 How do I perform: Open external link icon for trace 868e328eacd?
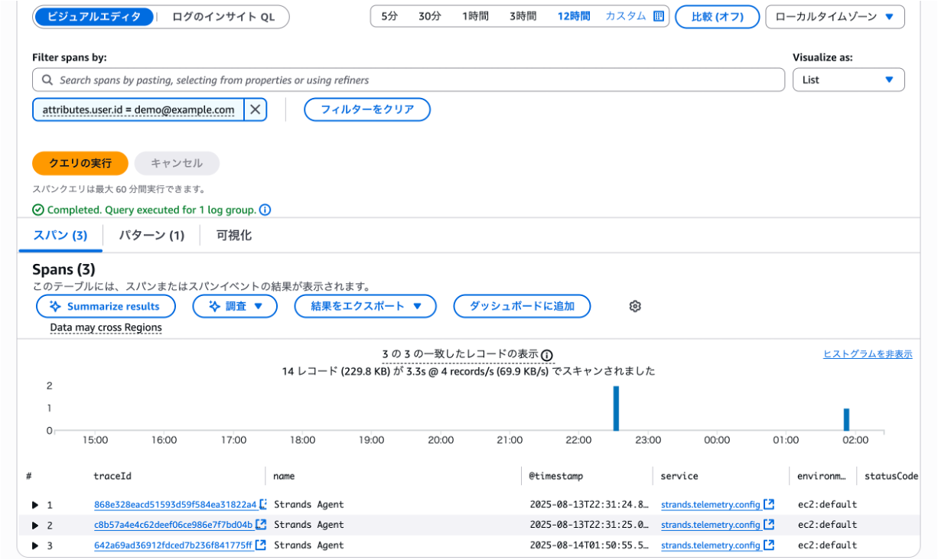(263, 504)
